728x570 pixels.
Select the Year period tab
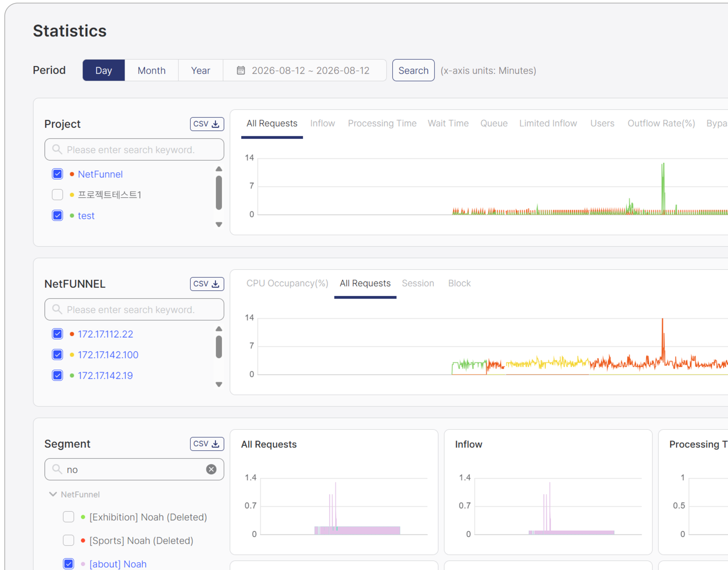(x=201, y=71)
